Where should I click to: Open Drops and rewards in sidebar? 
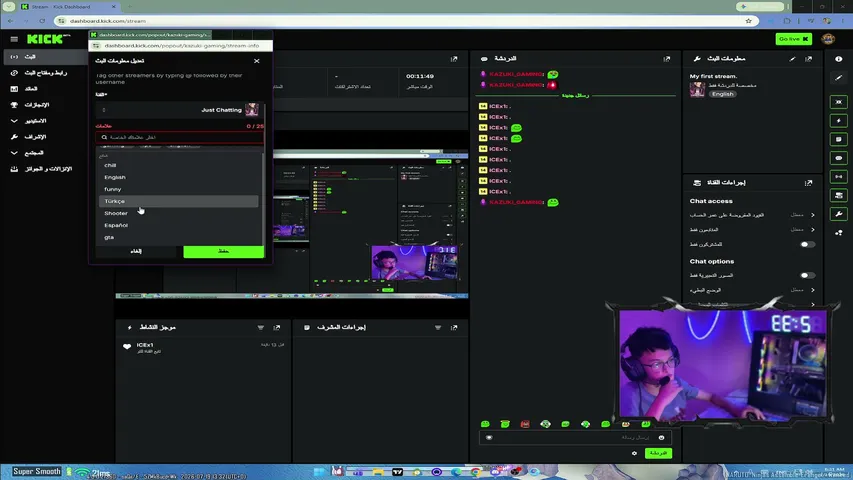pos(44,169)
